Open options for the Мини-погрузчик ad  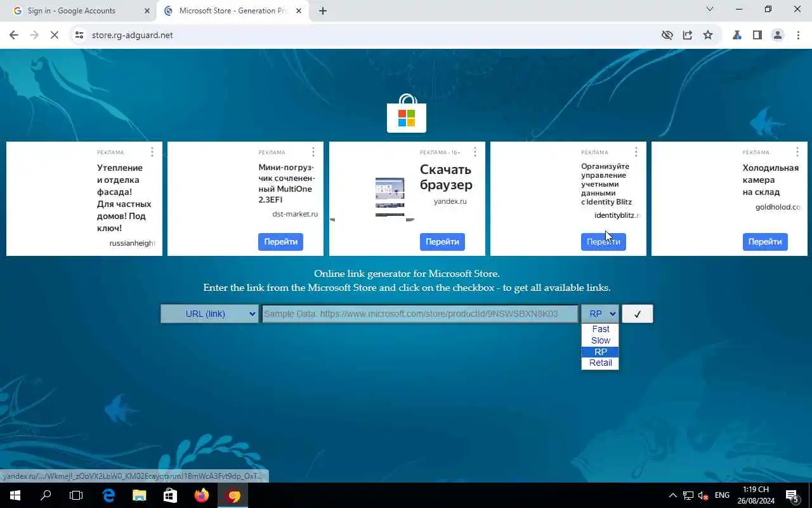tap(313, 152)
